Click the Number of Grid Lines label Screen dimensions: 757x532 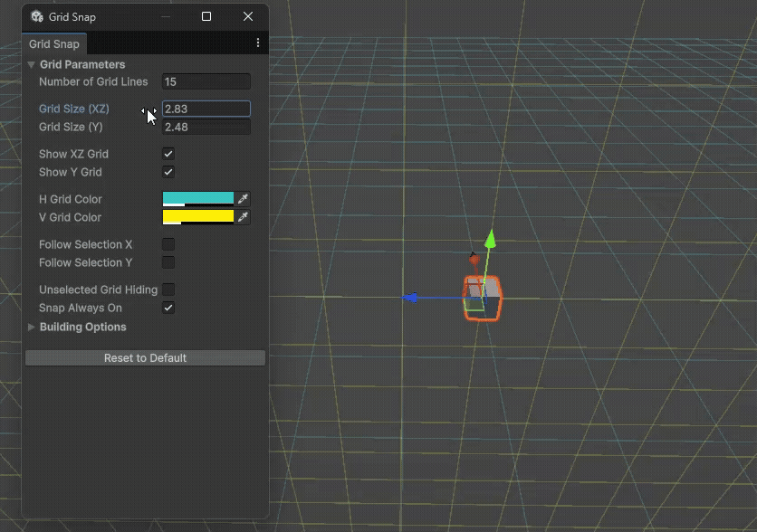point(93,81)
